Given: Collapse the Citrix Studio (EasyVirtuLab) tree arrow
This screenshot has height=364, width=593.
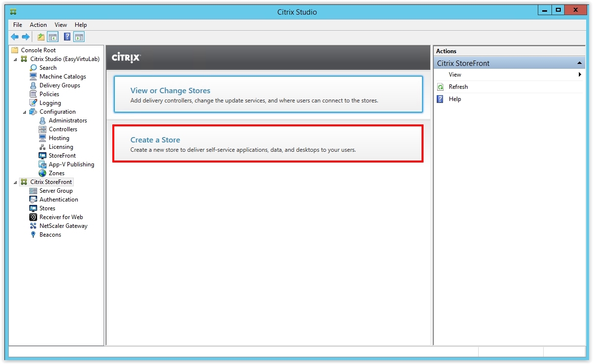Looking at the screenshot, I should click(x=15, y=59).
